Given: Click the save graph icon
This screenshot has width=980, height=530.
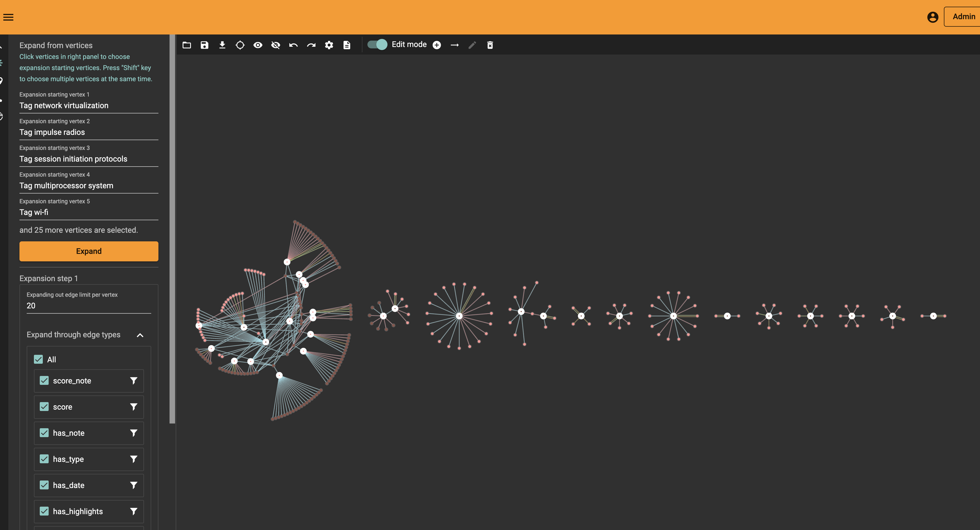Looking at the screenshot, I should click(204, 45).
